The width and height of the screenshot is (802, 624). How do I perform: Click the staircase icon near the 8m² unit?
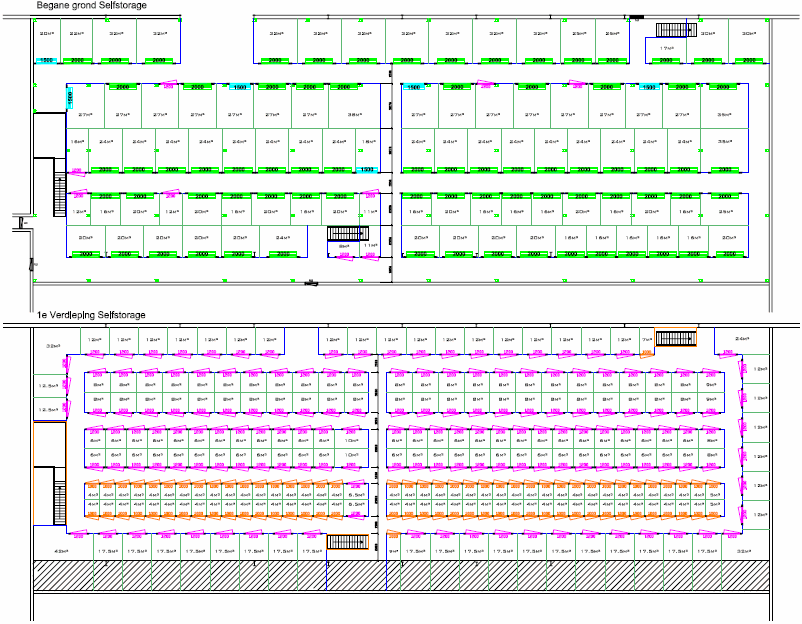point(347,232)
